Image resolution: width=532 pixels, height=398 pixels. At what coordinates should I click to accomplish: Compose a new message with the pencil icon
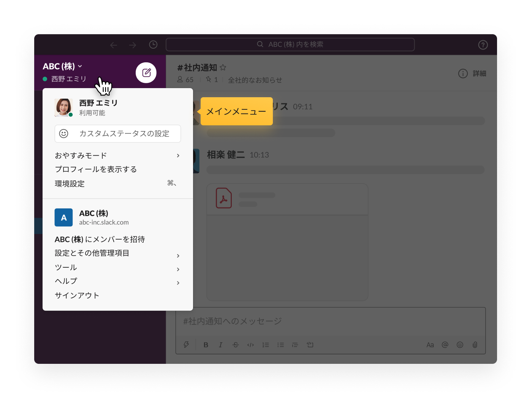click(x=146, y=72)
